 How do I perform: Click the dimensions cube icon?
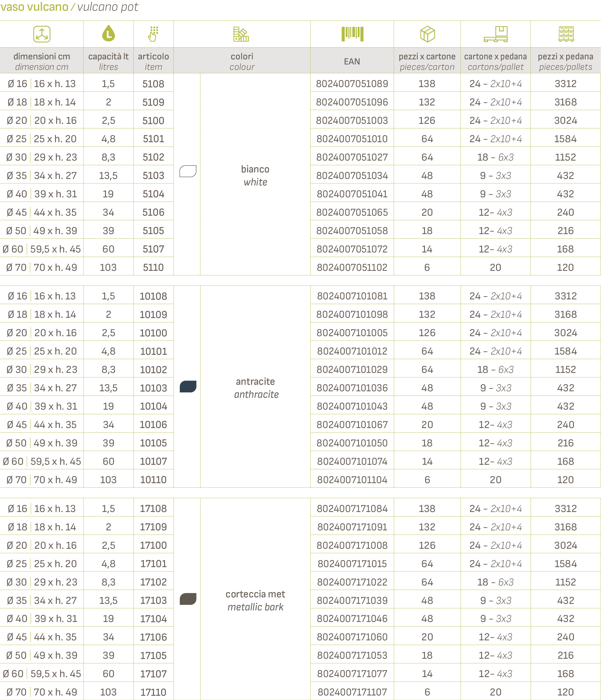tap(42, 34)
